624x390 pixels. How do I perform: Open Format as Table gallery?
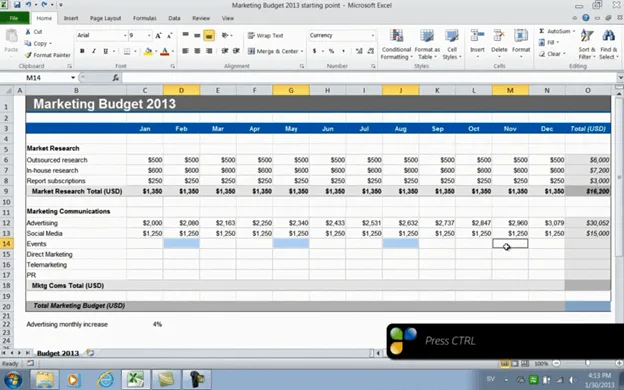(427, 44)
